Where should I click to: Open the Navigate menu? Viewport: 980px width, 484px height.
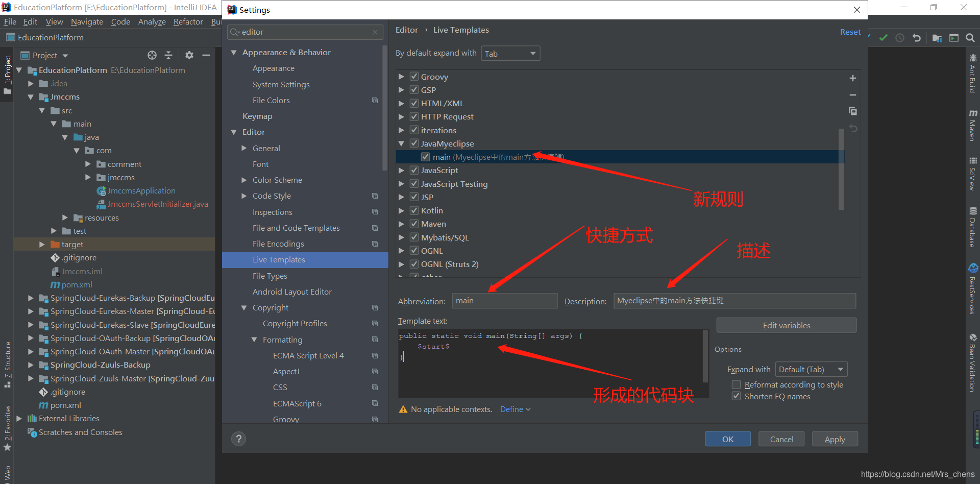coord(87,21)
